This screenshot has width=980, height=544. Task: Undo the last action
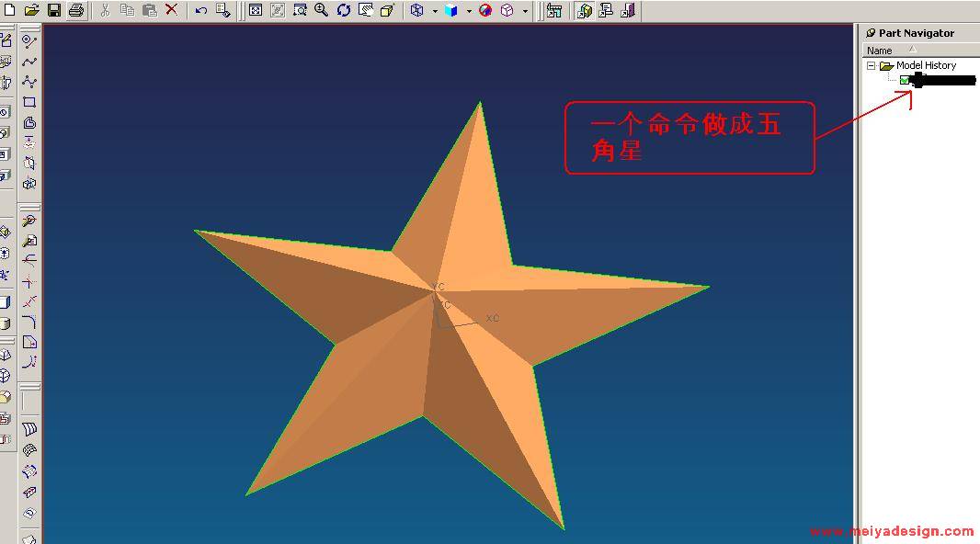[200, 10]
